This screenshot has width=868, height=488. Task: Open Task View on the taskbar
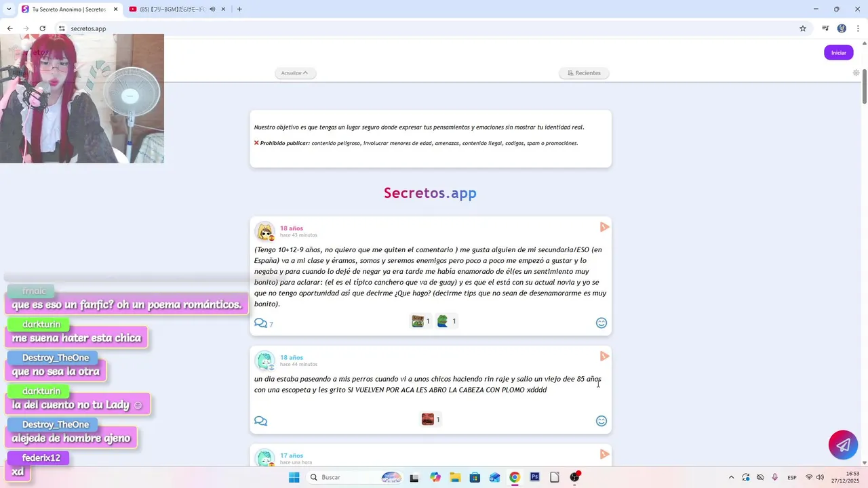click(414, 477)
